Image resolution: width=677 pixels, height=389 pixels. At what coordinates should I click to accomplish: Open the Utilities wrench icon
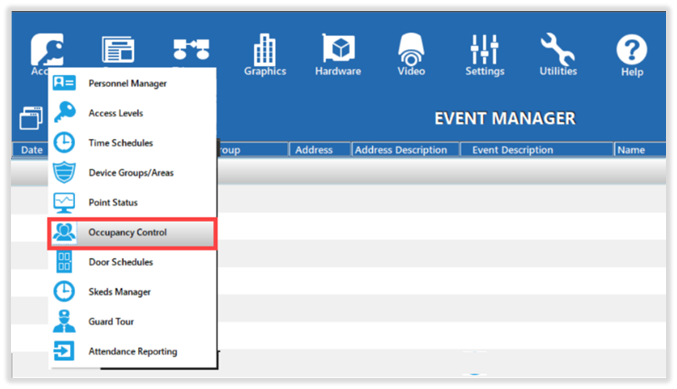(x=557, y=49)
